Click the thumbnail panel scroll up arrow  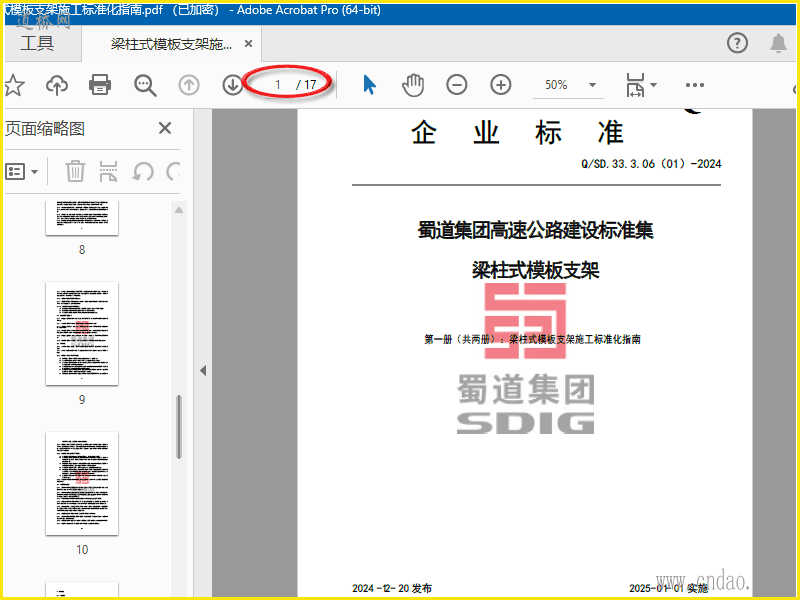(x=179, y=210)
